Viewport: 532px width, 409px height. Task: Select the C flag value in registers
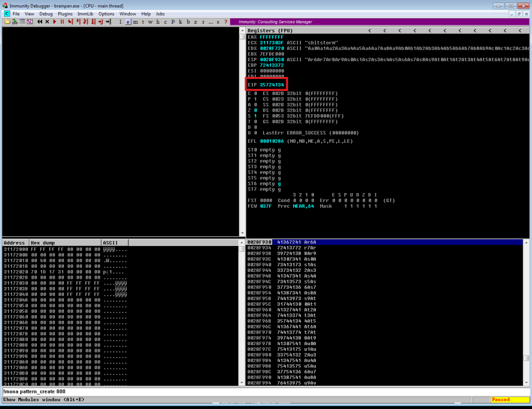pyautogui.click(x=255, y=93)
